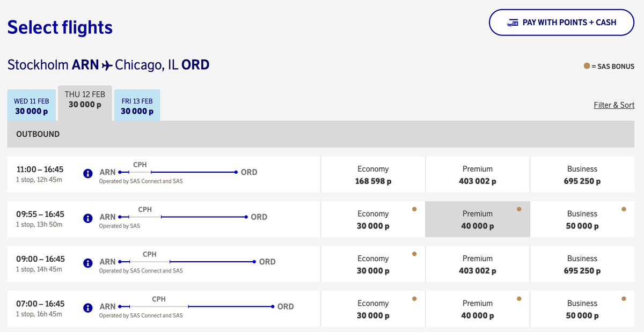Click info icon for 11:00 flight
The height and width of the screenshot is (332, 644).
coord(88,174)
